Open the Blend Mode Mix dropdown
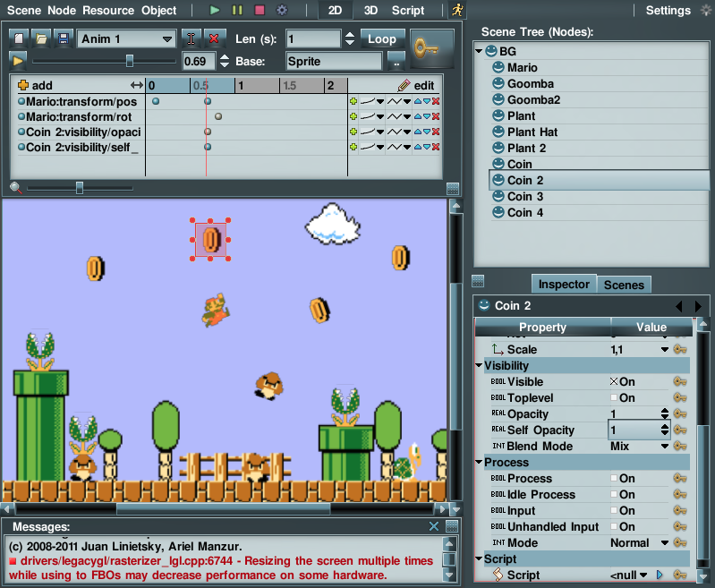This screenshot has height=588, width=715. pos(665,446)
